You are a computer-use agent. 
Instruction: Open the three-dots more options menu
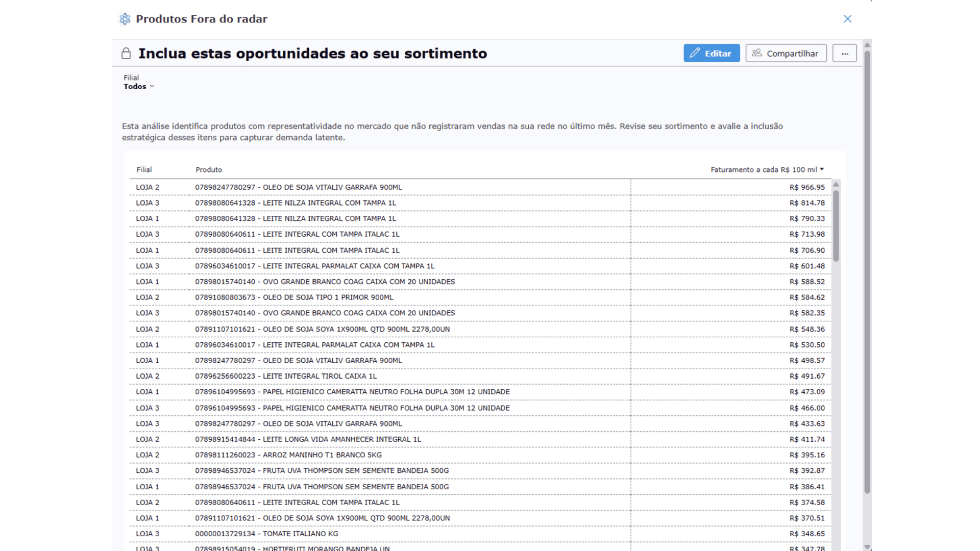point(845,53)
